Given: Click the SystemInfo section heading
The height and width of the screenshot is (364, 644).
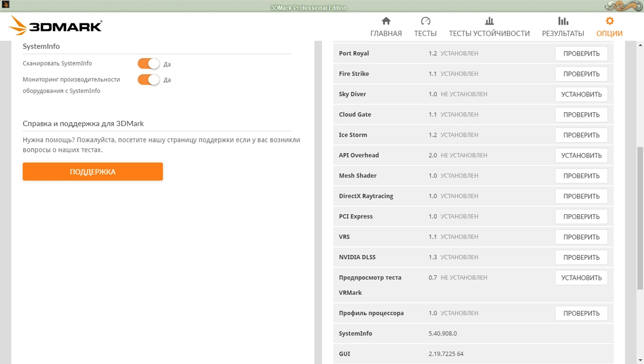Looking at the screenshot, I should click(41, 47).
